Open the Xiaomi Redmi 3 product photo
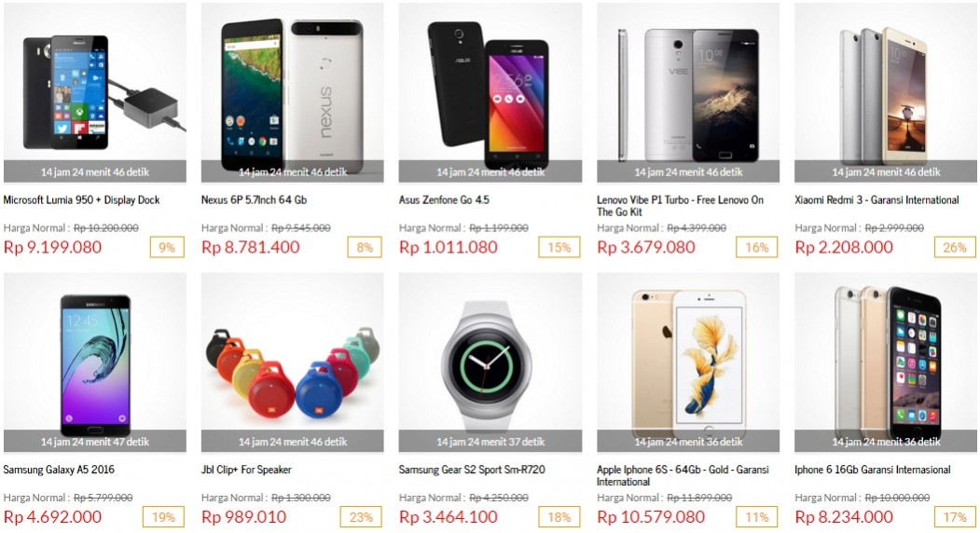The image size is (980, 533). [x=886, y=92]
